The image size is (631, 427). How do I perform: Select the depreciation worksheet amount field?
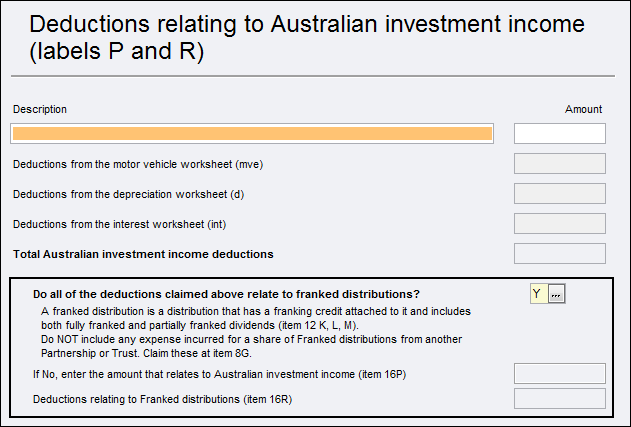tap(559, 194)
